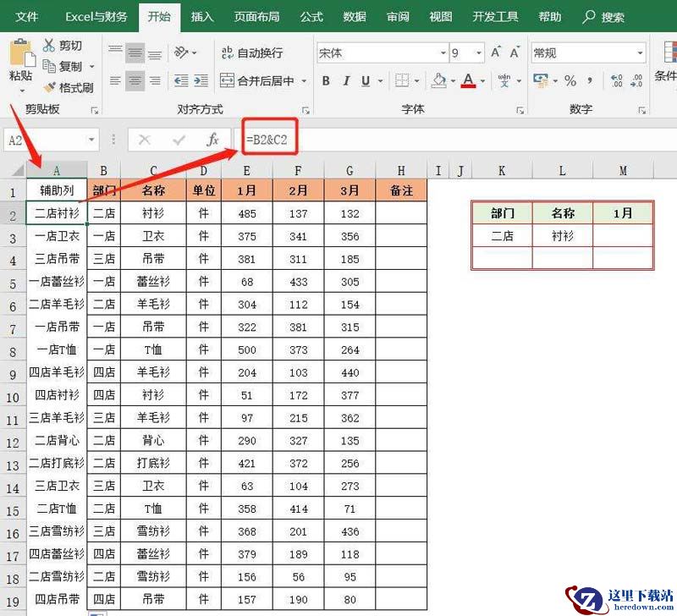Switch to 数据 Data tab
Viewport: 677px width, 616px height.
click(x=355, y=17)
